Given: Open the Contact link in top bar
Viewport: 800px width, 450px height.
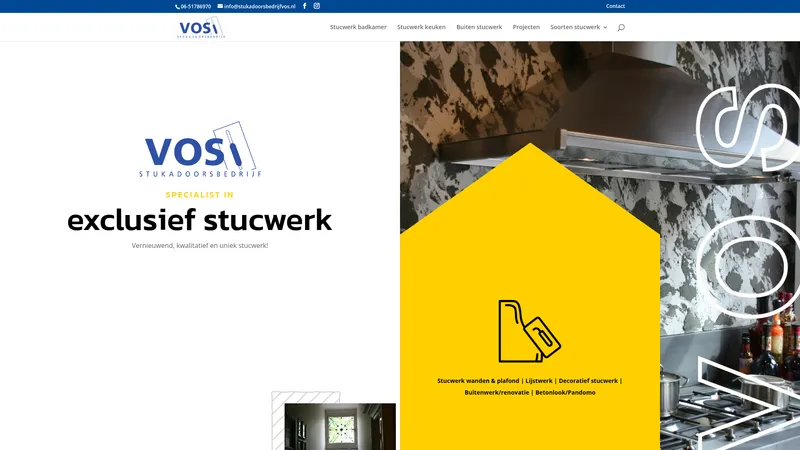Looking at the screenshot, I should pyautogui.click(x=615, y=6).
